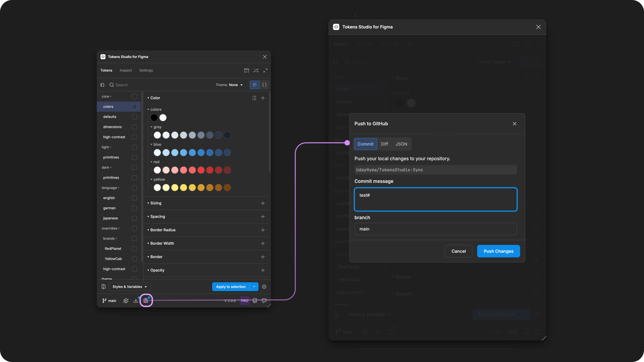Enable the core token set checkbox
The width and height of the screenshot is (644, 362).
[134, 96]
